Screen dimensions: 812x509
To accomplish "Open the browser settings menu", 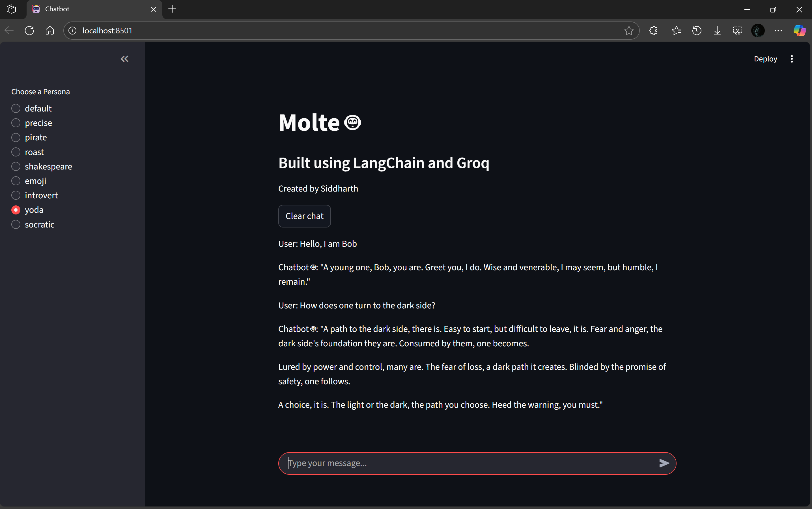I will 778,30.
